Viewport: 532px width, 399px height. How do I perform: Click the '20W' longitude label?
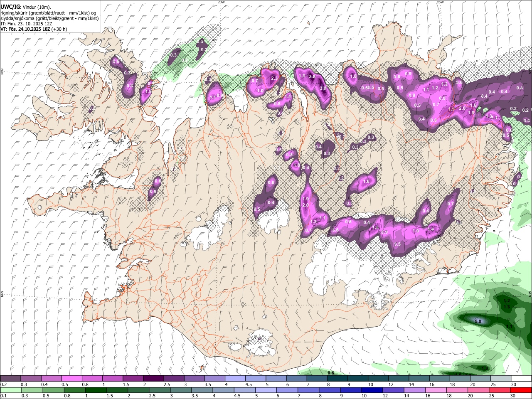tap(221, 2)
